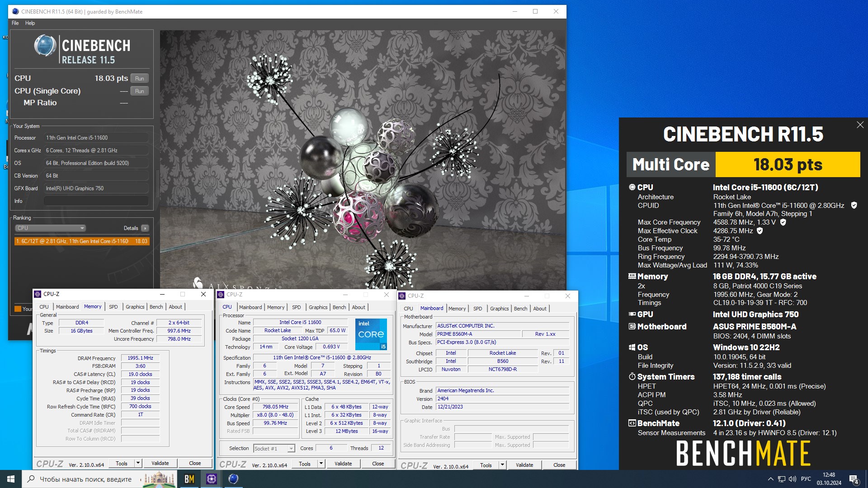
Task: Click the DRAM Frequency value 1995.1 MHz
Action: pos(140,358)
